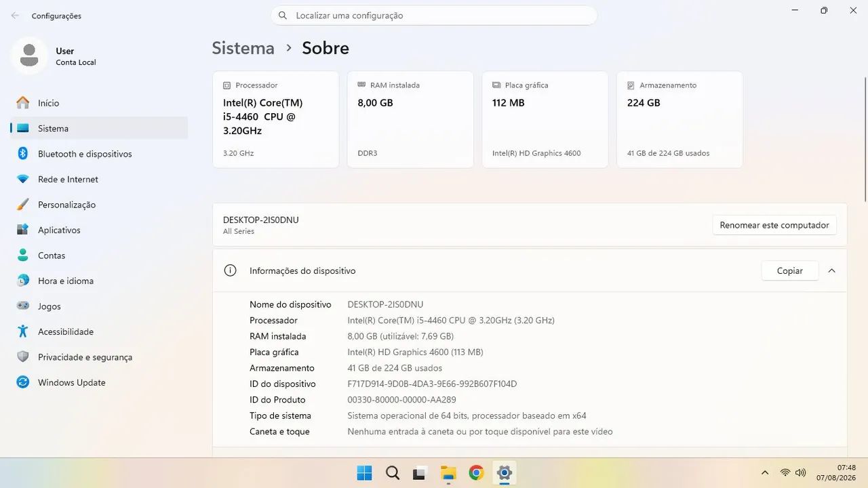Open Personalização settings
868x488 pixels.
click(x=99, y=205)
